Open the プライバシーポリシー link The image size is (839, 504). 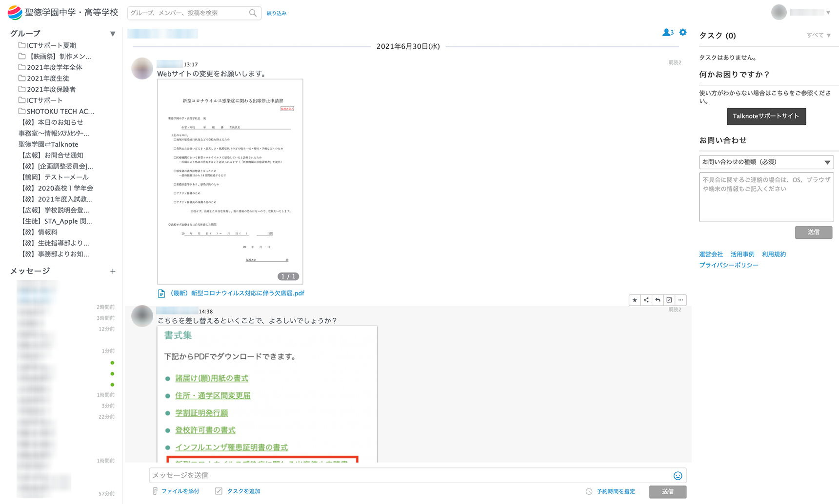click(x=729, y=265)
